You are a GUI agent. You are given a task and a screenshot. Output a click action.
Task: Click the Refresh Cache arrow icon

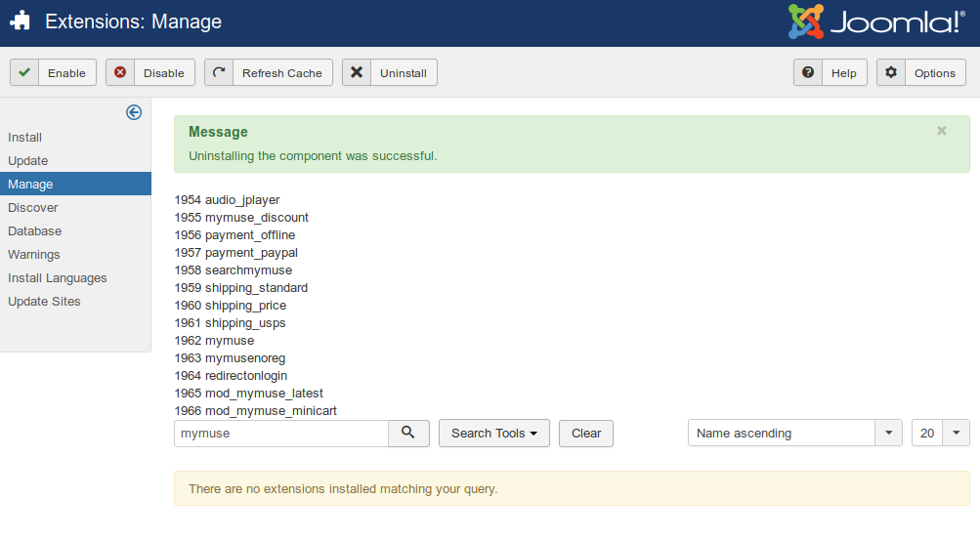219,72
